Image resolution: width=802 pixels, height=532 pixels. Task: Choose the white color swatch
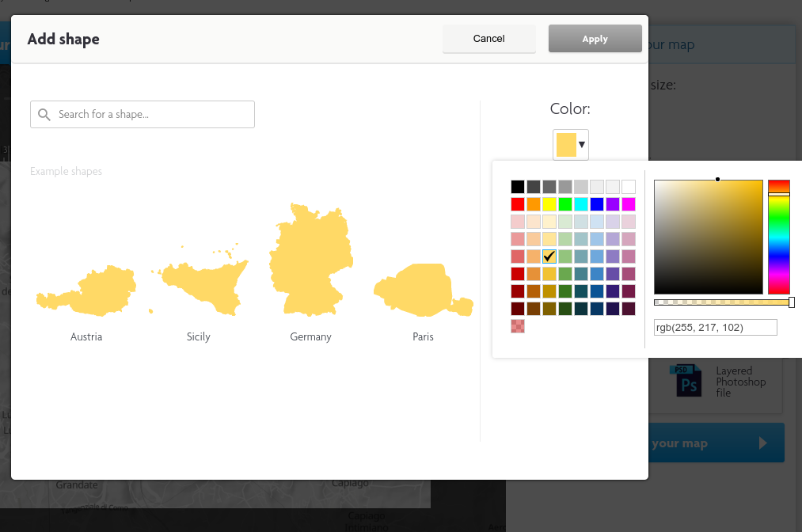[x=629, y=187]
